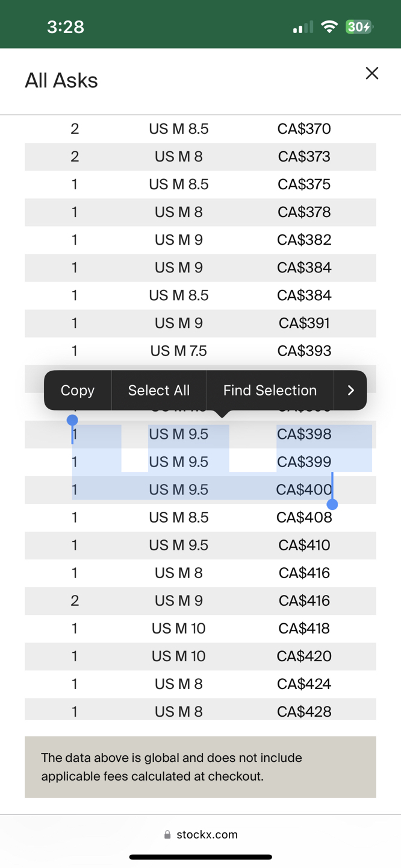Tap the bottom text selection handle

[332, 504]
